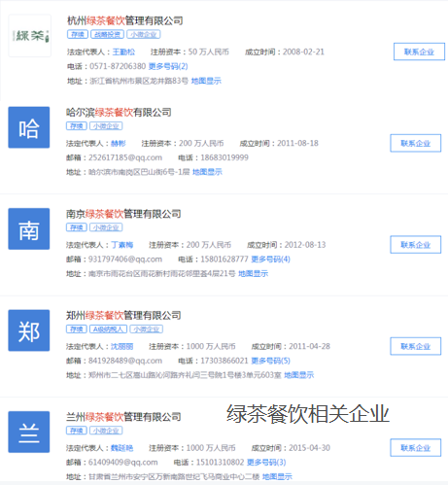Click founding date 2015-04-30

click(309, 448)
